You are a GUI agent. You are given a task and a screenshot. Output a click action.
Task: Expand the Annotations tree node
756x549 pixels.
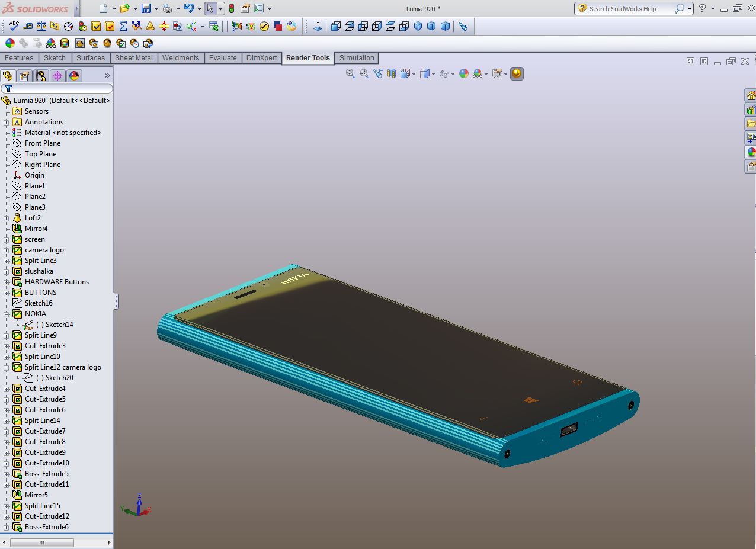point(7,122)
